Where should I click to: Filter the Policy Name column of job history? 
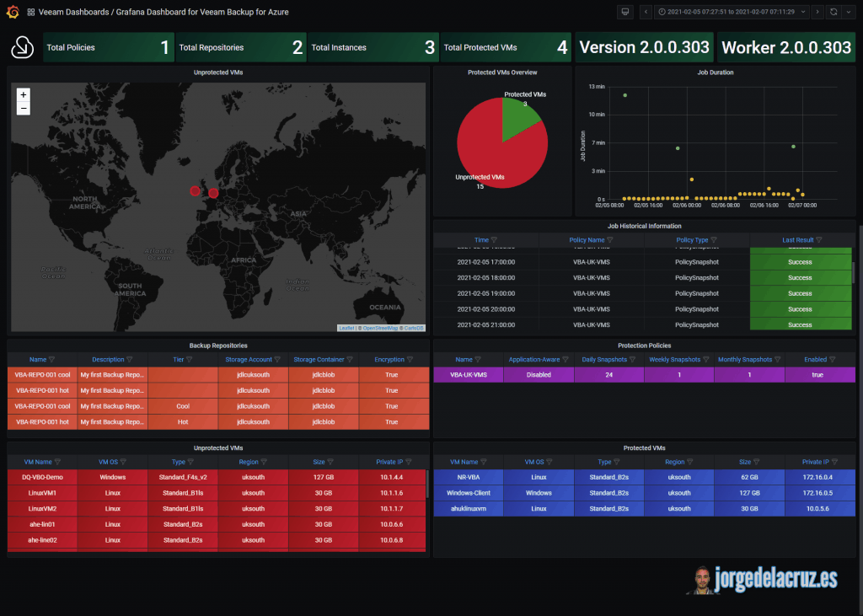[610, 240]
